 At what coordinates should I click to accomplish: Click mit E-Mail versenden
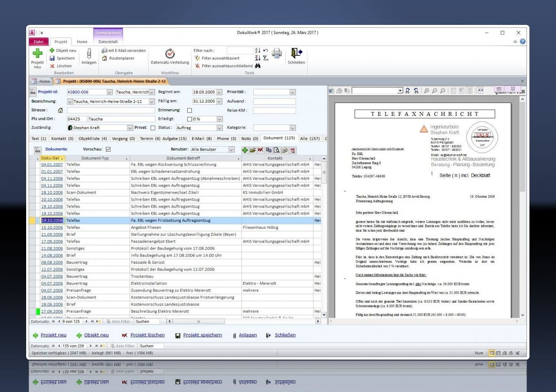click(124, 51)
